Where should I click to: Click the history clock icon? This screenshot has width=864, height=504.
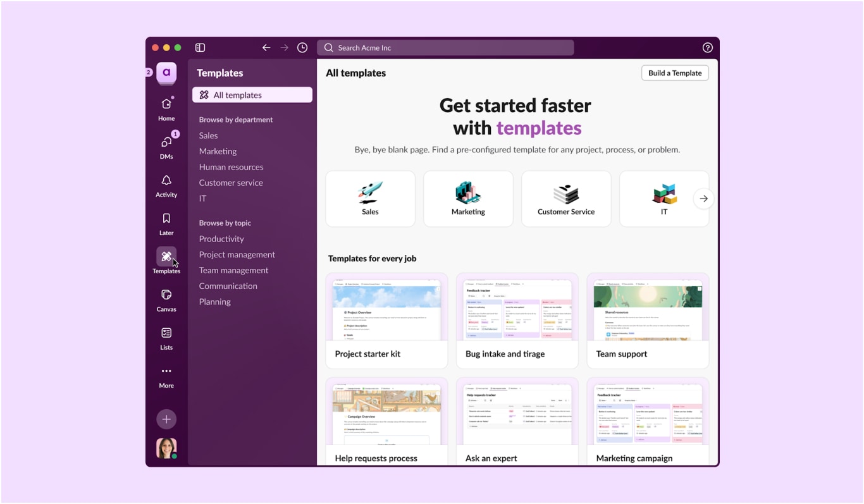click(x=302, y=47)
